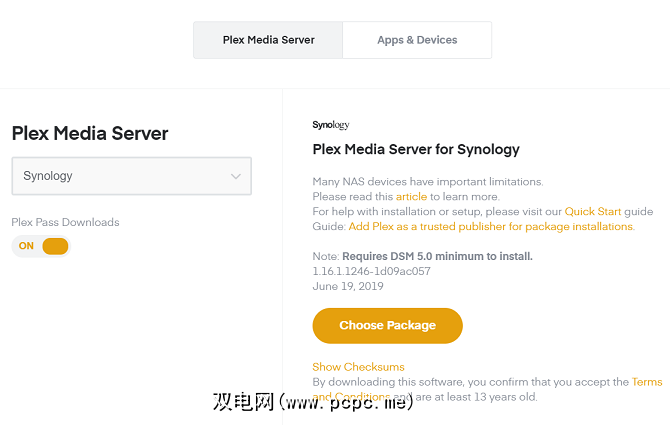The width and height of the screenshot is (670, 425).
Task: Click the June 19, 2019 release date
Action: coord(348,286)
